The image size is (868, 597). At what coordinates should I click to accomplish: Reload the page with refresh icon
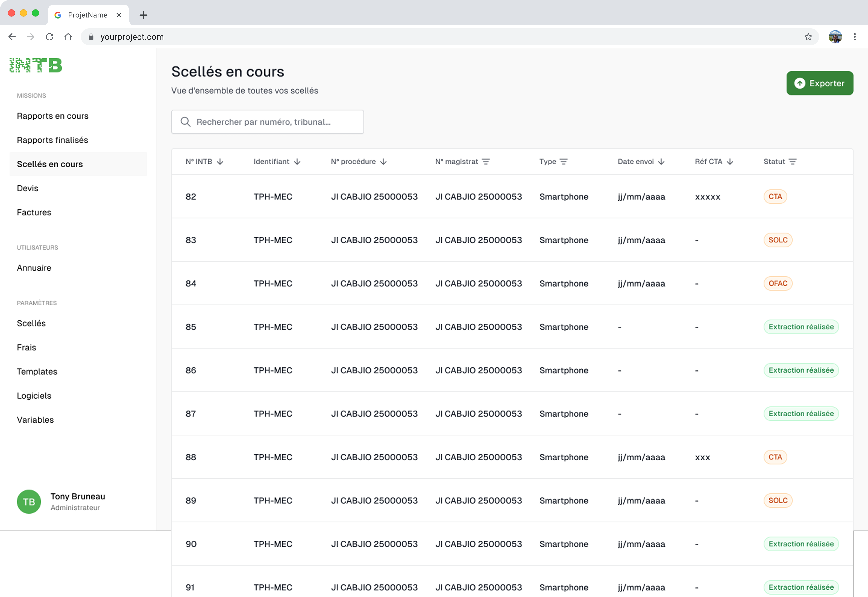(49, 37)
